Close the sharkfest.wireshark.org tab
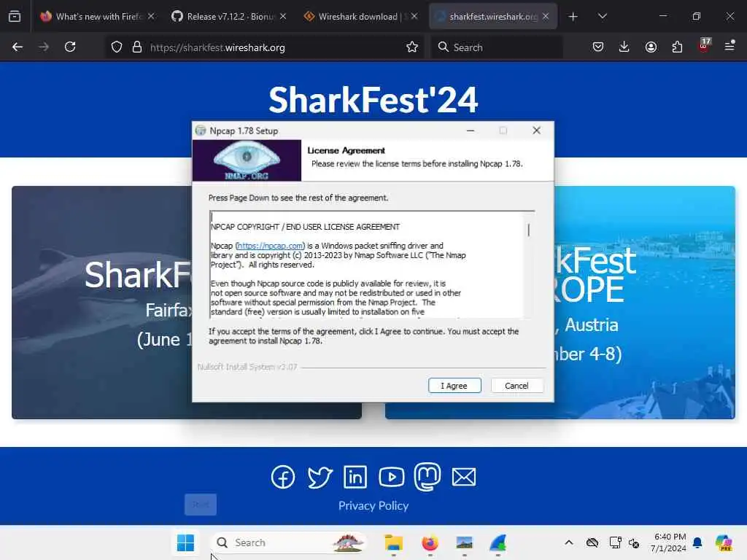The image size is (747, 560). [546, 16]
